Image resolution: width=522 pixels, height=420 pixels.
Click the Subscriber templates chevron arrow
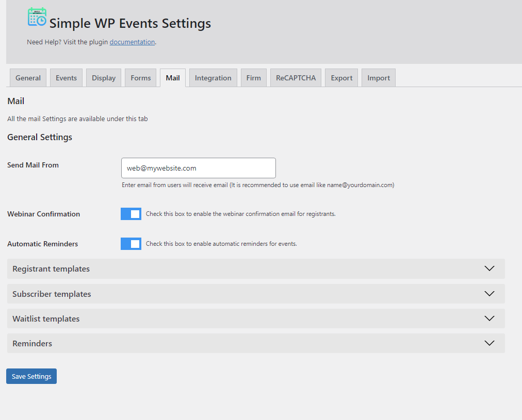click(490, 294)
